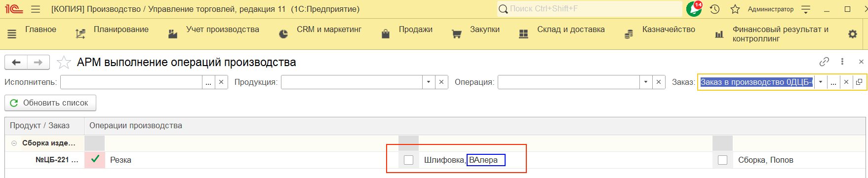Screen dimensions: 868x178
Task: Clear the Заказ field
Action: click(x=846, y=82)
